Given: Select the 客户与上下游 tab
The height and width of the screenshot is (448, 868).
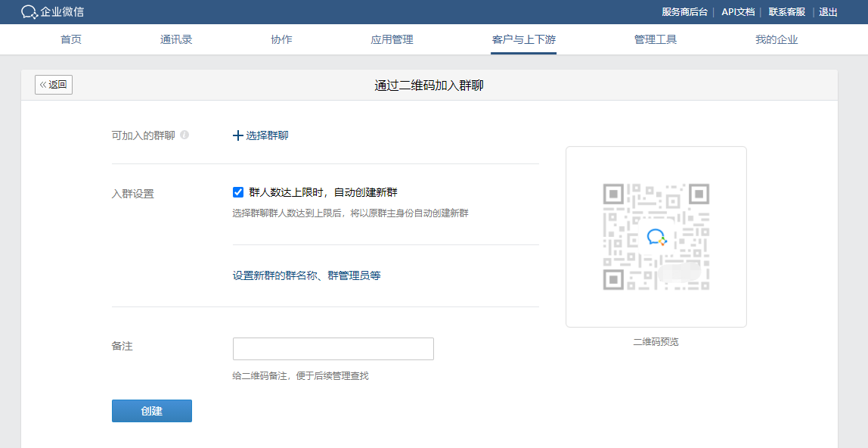Looking at the screenshot, I should pyautogui.click(x=524, y=39).
